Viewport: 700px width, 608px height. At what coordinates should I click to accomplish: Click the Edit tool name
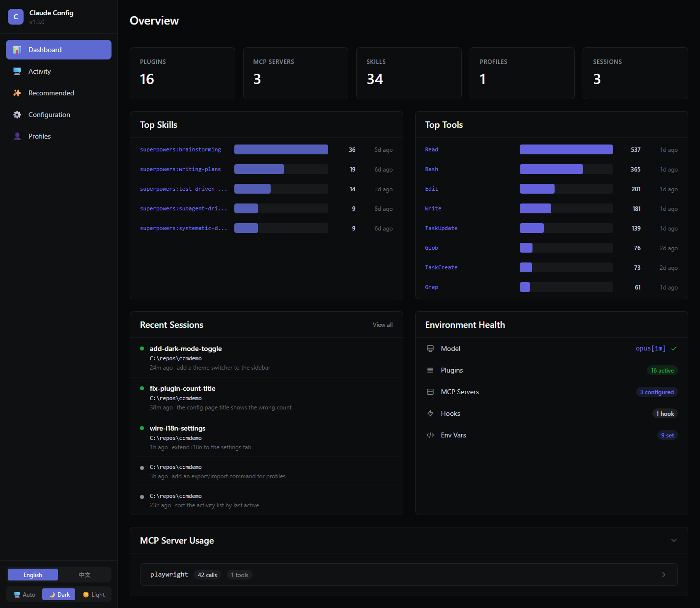click(x=431, y=189)
